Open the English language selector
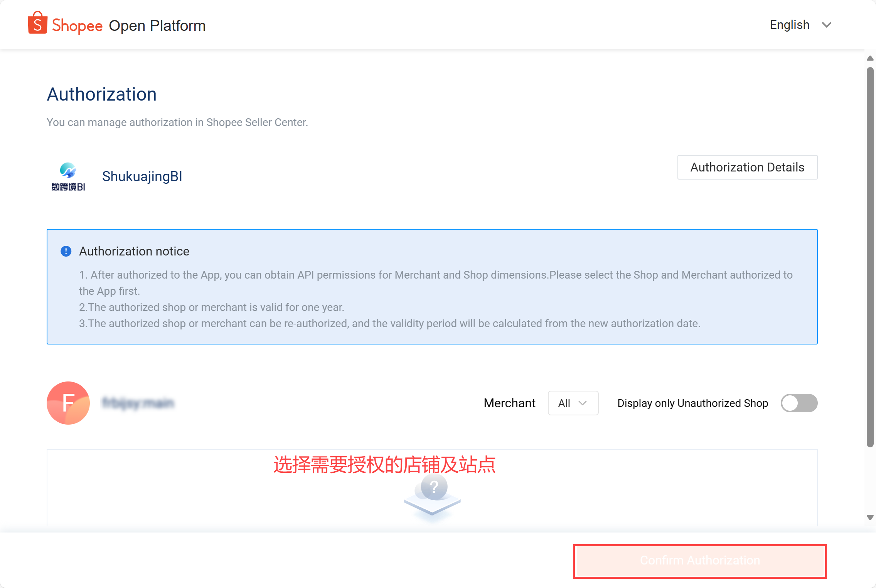Image resolution: width=876 pixels, height=588 pixels. coord(789,25)
